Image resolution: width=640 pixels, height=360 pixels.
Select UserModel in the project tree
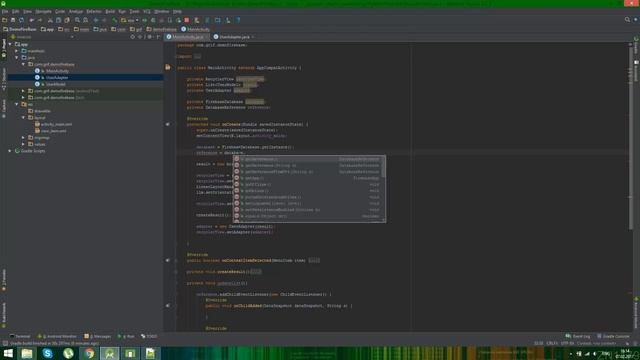(56, 84)
